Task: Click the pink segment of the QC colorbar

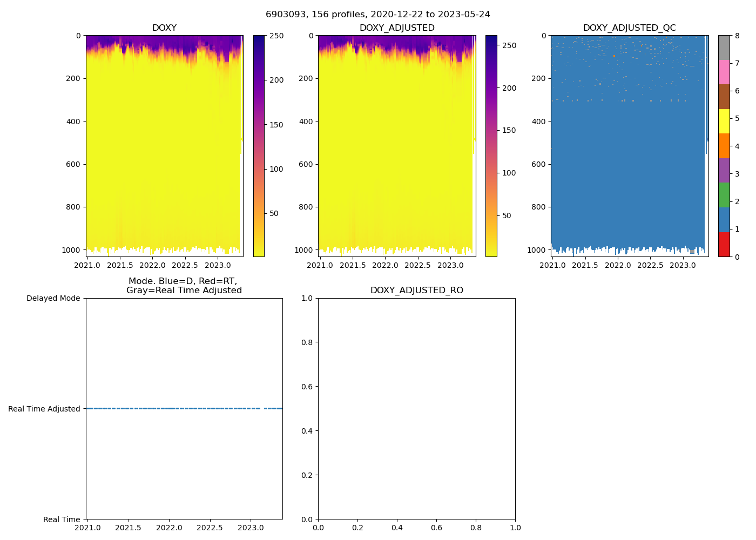Action: 724,72
